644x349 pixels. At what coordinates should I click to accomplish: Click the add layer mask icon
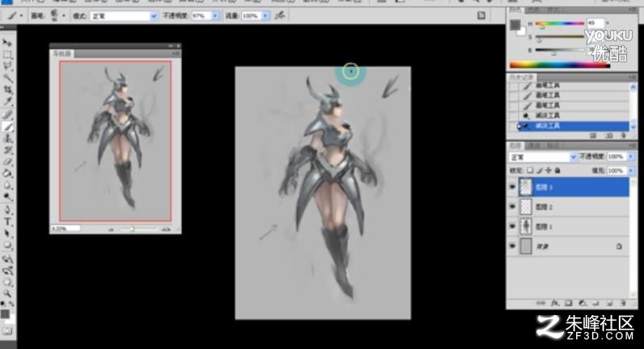[x=569, y=303]
